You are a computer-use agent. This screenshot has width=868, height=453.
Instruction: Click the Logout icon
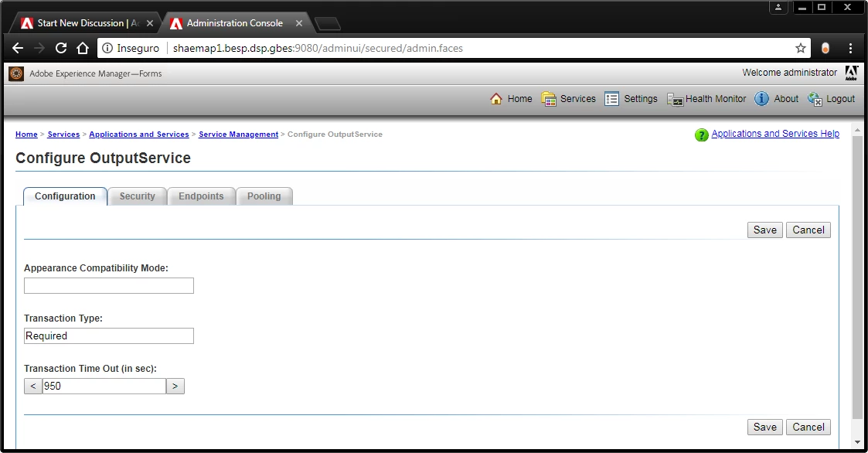pos(815,99)
